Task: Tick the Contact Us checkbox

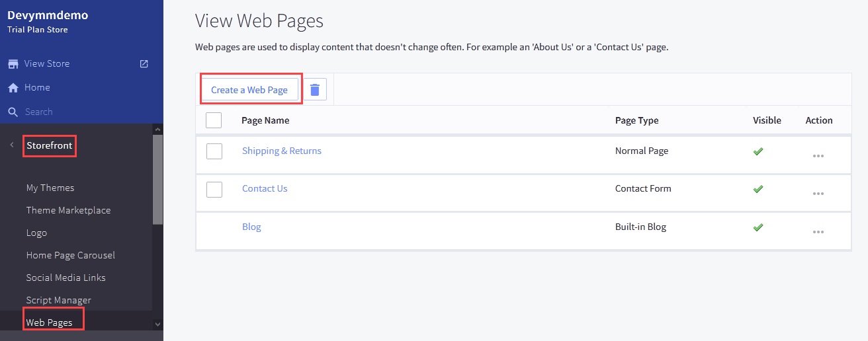Action: [x=214, y=189]
